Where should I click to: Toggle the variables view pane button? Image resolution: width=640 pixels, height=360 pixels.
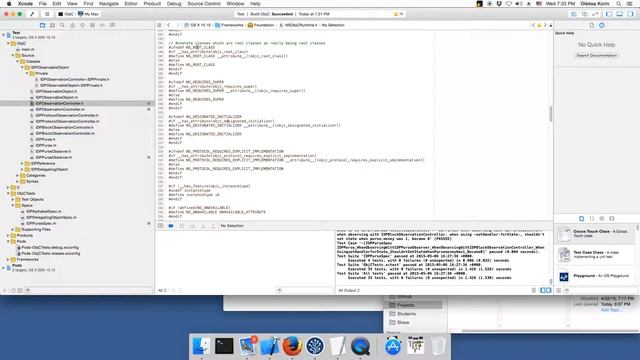coord(543,290)
